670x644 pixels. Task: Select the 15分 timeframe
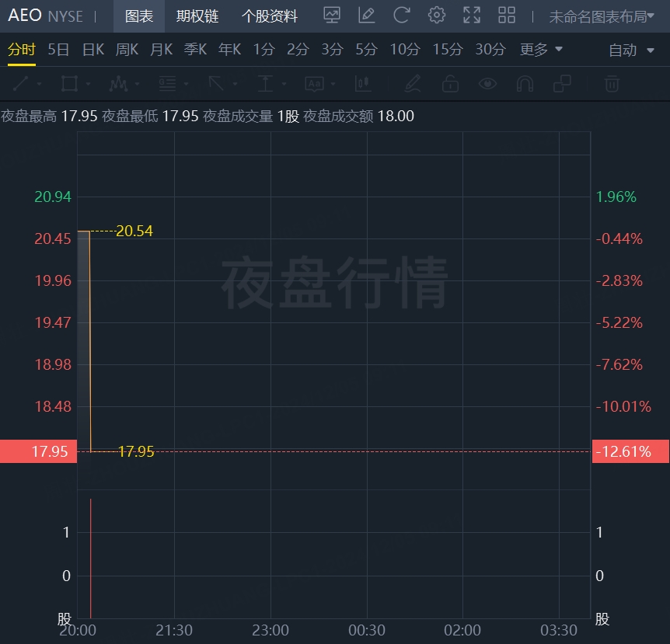click(x=448, y=50)
